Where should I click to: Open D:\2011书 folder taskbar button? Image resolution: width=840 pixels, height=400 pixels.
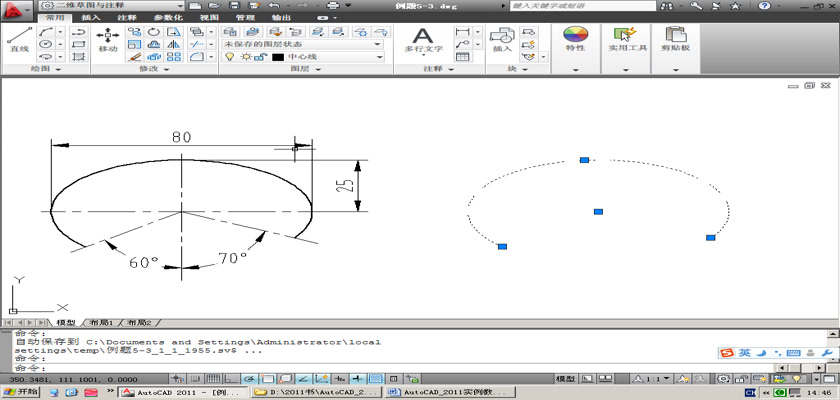317,393
